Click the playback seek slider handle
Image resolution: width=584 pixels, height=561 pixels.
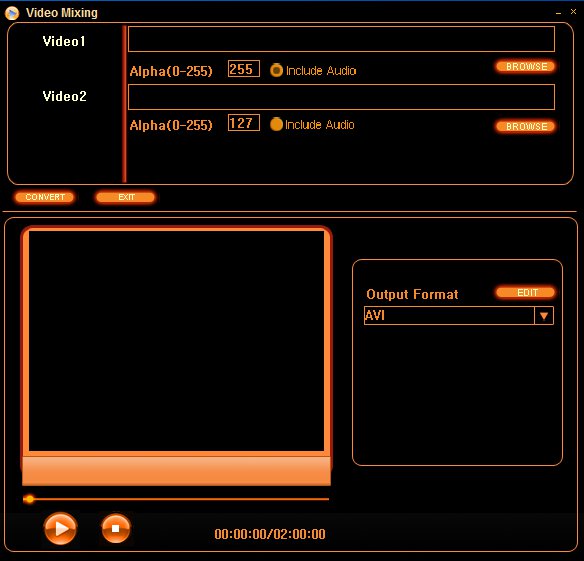[29, 499]
